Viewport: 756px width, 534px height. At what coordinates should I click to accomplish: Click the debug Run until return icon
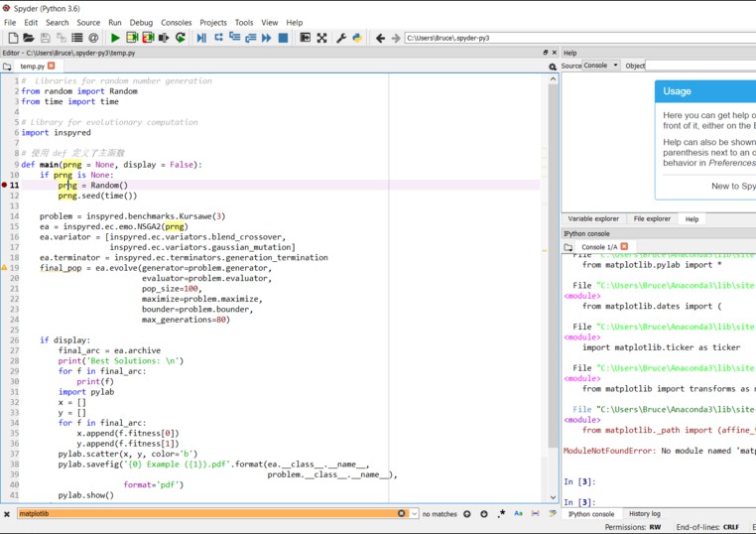pyautogui.click(x=251, y=38)
